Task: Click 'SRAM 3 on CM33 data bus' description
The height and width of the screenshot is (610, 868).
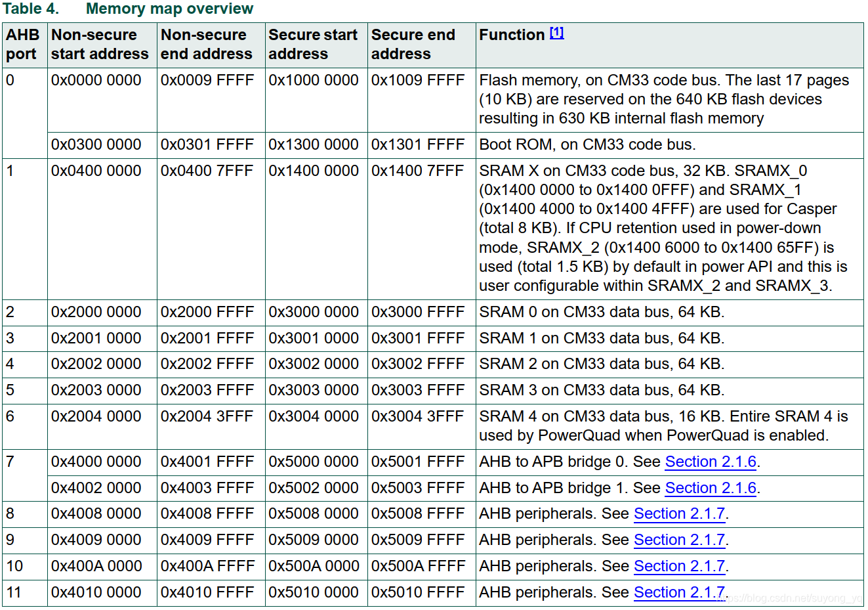Action: click(x=602, y=390)
